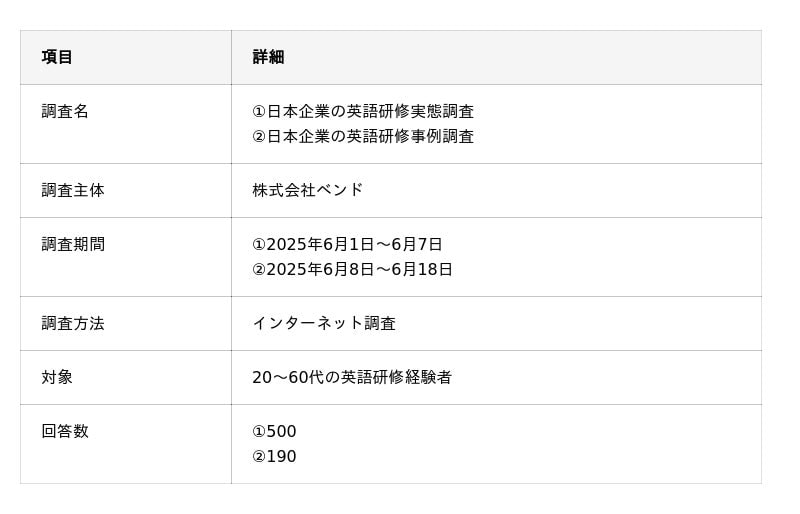Click the circled ① before 日本企業
This screenshot has height=514, width=800.
(259, 112)
